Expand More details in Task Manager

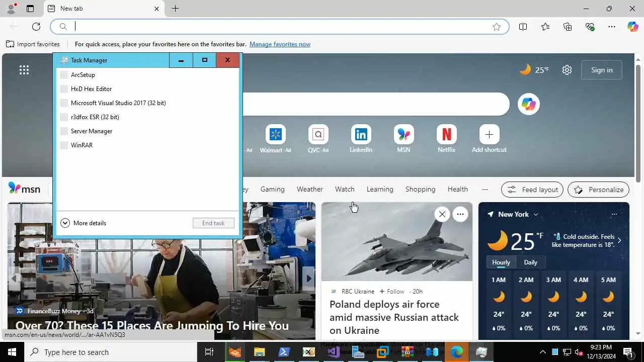tap(84, 223)
